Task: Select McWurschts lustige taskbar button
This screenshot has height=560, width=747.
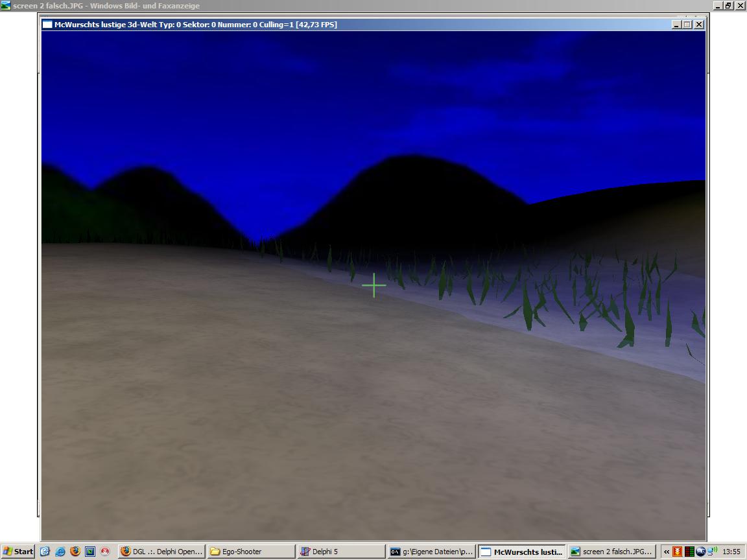Action: pos(521,552)
